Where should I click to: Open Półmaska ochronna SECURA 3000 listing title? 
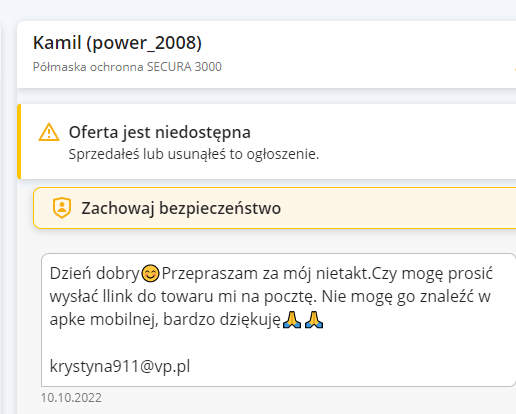click(127, 67)
